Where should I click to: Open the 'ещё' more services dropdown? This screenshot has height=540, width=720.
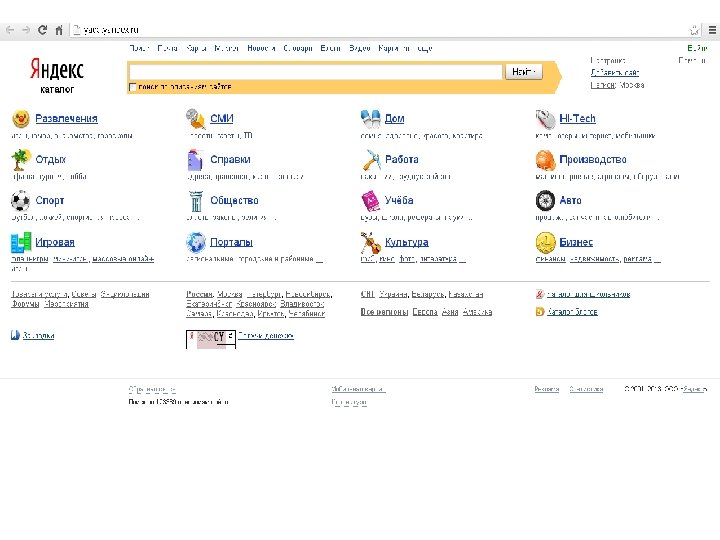[x=425, y=48]
